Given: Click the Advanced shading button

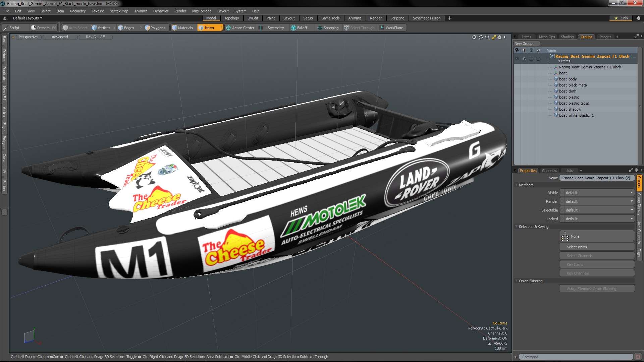Looking at the screenshot, I should [x=60, y=37].
